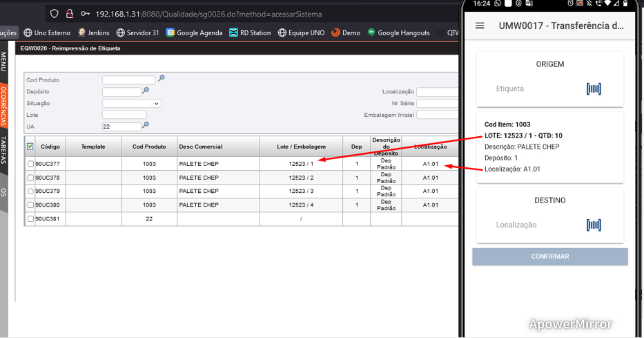Screen dimensions: 644x338
Task: Tap the Destino Localização barcode scanner icon
Action: 594,225
